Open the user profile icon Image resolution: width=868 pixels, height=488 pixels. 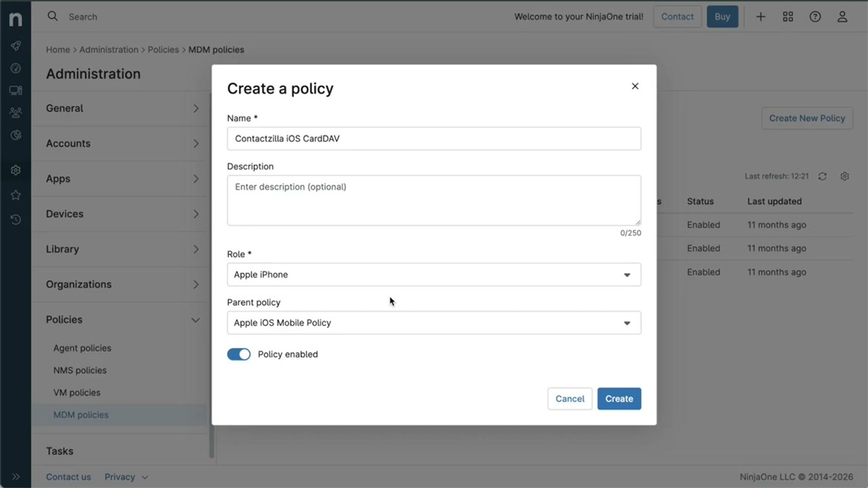coord(842,17)
